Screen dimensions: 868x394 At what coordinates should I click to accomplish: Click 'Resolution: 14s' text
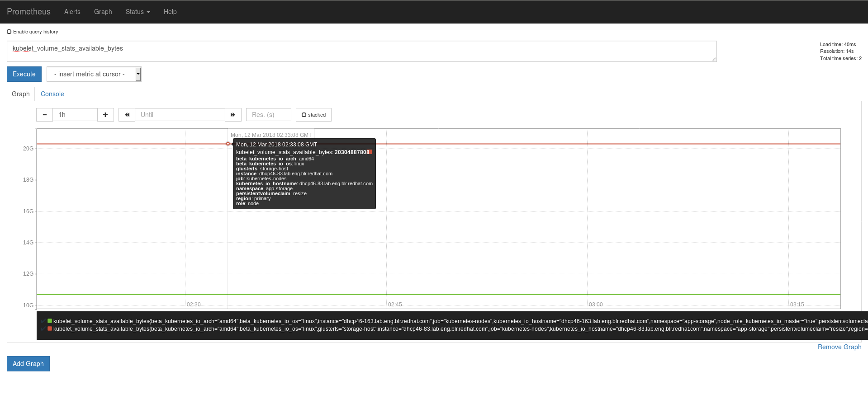[837, 51]
